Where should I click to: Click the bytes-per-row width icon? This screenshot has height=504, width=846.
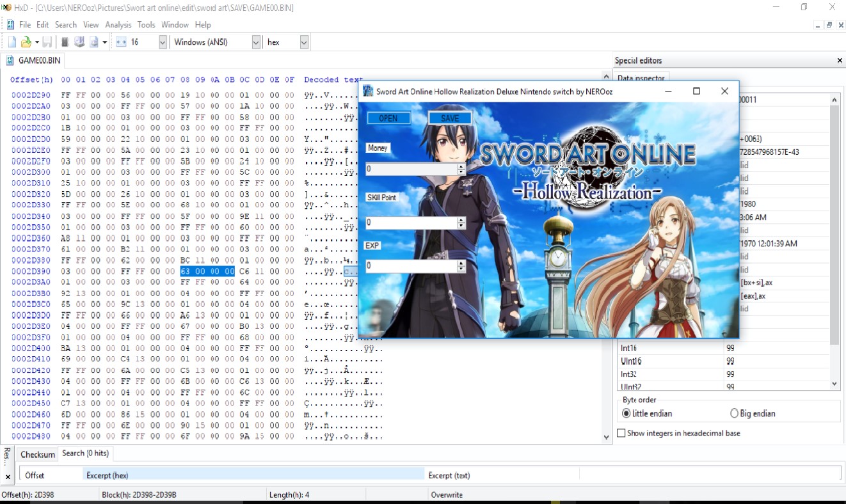[121, 42]
